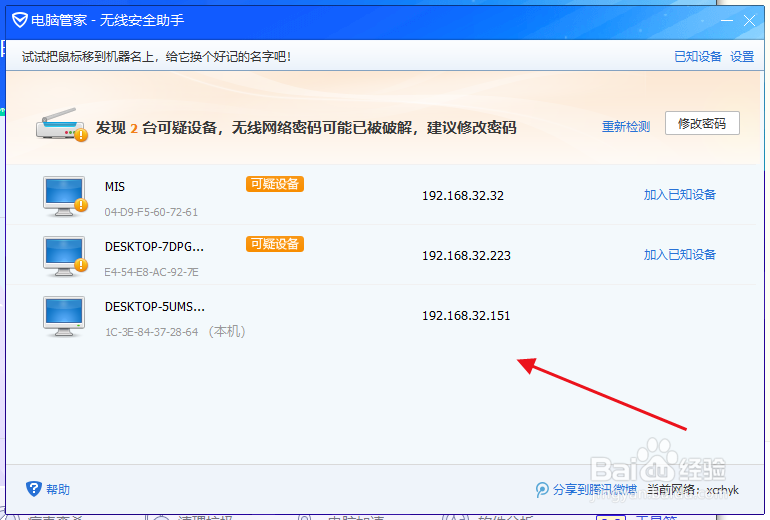
Task: Select the DESKTOP-7DPG computer icon
Action: tap(65, 256)
